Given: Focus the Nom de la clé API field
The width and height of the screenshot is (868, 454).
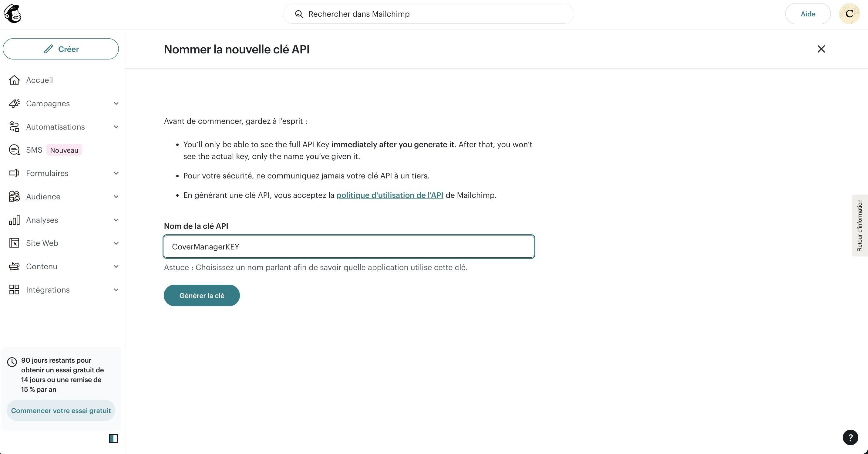Looking at the screenshot, I should click(x=349, y=247).
